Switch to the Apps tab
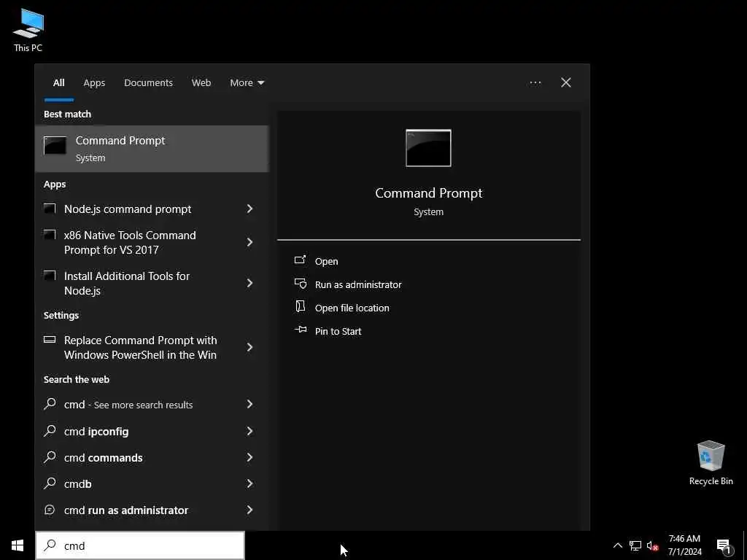747x560 pixels. coord(94,83)
